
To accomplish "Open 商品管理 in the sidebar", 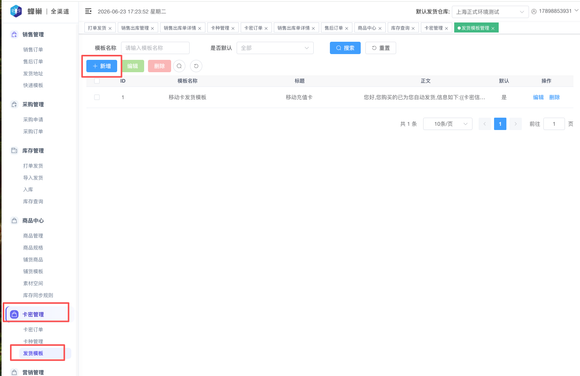I will click(x=33, y=236).
